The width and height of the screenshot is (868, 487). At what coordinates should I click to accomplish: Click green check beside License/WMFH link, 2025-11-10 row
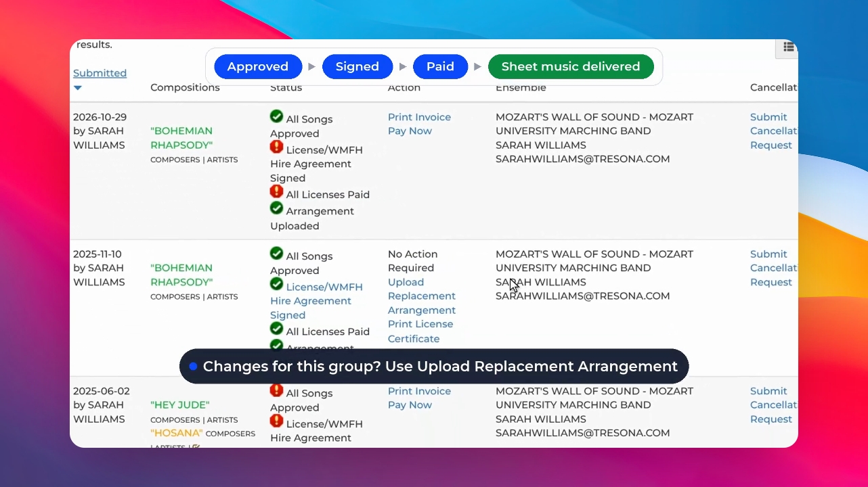pyautogui.click(x=276, y=284)
